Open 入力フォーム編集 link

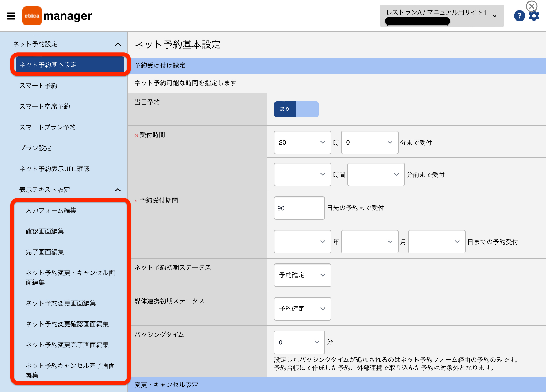pos(51,210)
